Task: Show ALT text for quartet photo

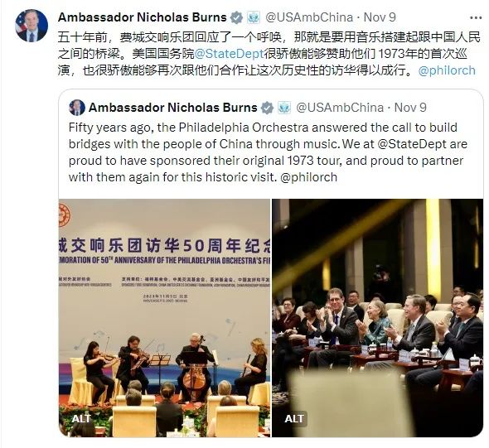Action: click(81, 418)
